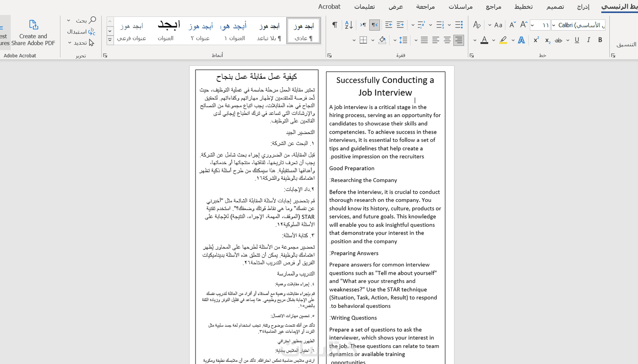Expand the bullets library dropdown arrow

point(449,25)
